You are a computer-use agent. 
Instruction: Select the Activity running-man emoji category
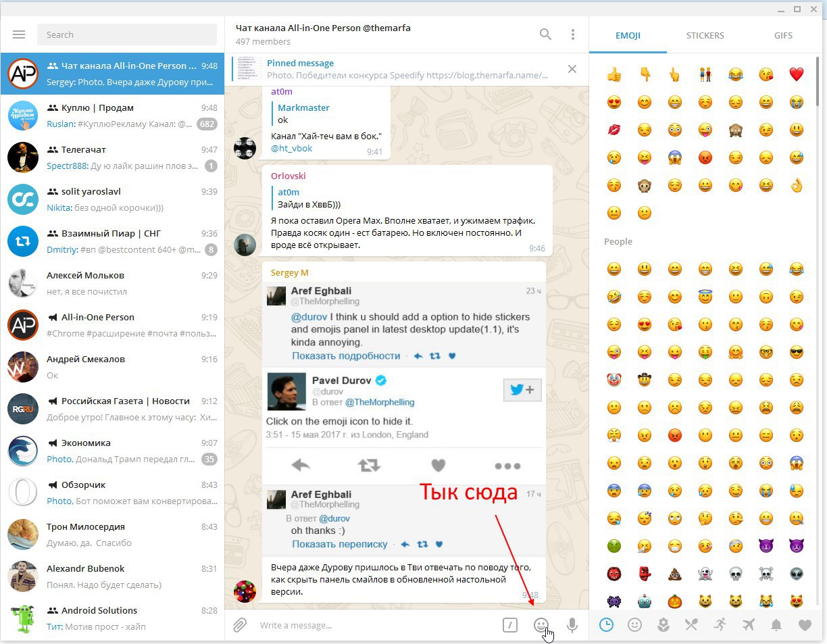(720, 625)
